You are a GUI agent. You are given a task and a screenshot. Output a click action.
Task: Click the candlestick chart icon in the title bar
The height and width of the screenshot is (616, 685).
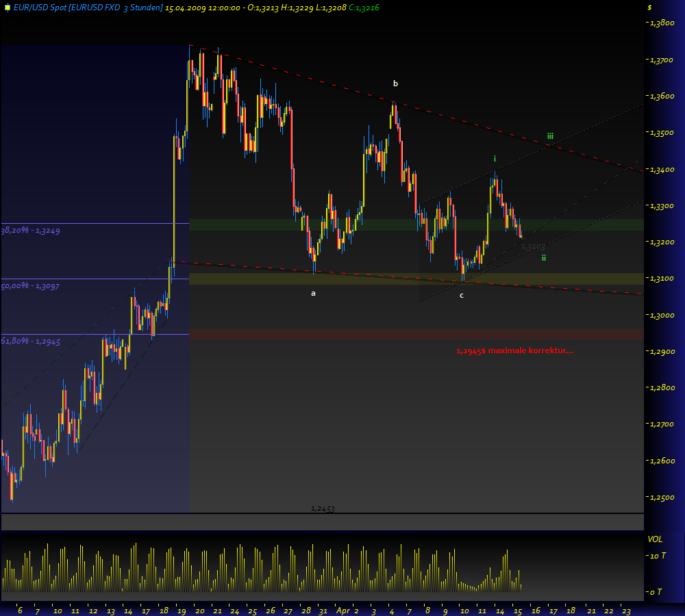pos(9,9)
